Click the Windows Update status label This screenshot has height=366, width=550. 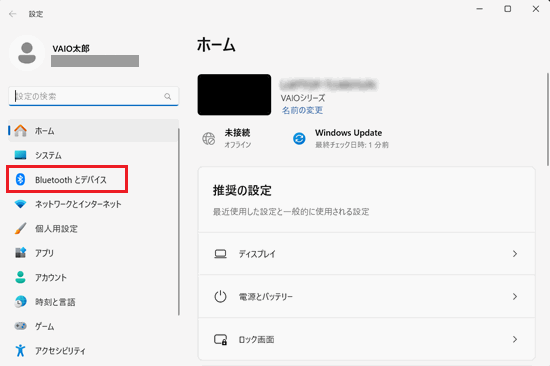pos(348,133)
